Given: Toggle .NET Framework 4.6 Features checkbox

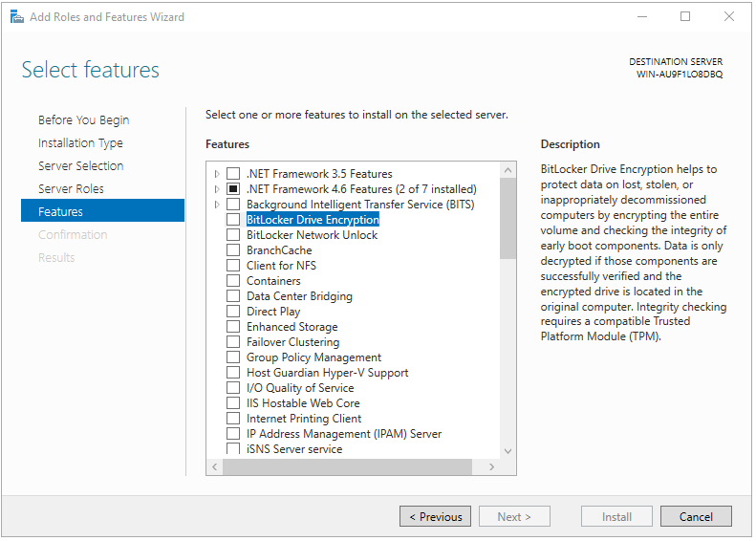Looking at the screenshot, I should pos(233,189).
